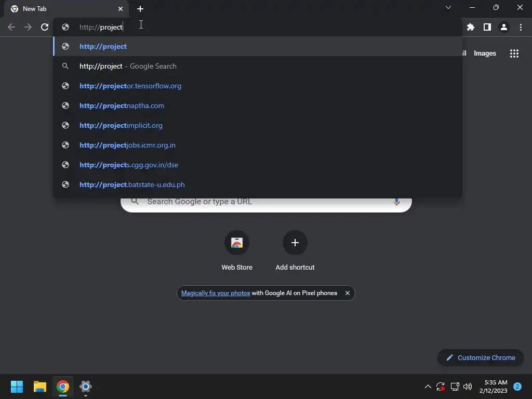This screenshot has height=399, width=532.
Task: Select the New Tab tab
Action: pos(66,9)
